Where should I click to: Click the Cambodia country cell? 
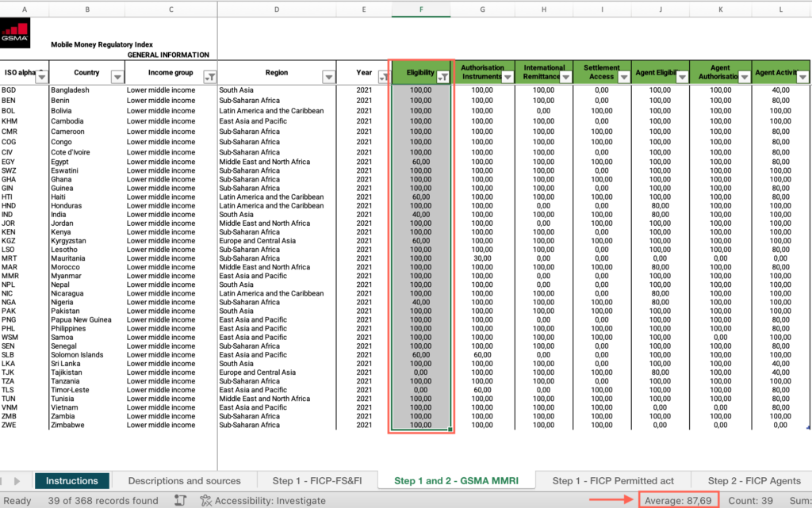[86, 121]
